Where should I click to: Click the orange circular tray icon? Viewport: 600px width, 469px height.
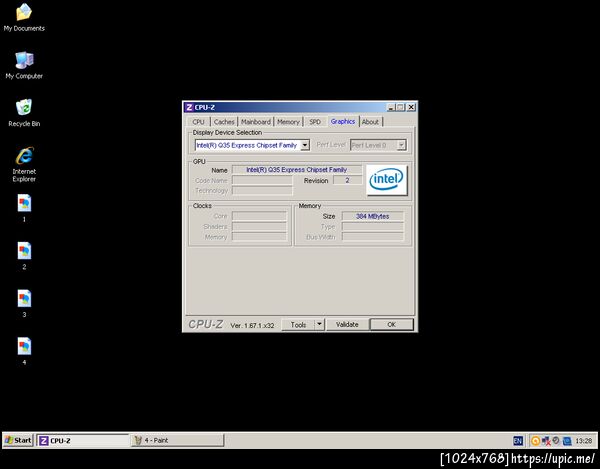click(x=535, y=441)
